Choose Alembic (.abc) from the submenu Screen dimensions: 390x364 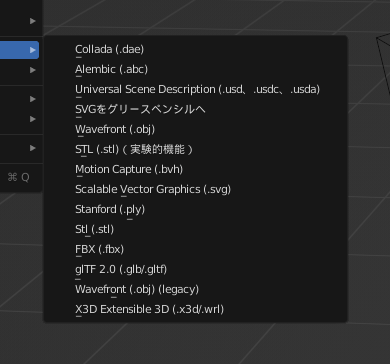coord(196,69)
